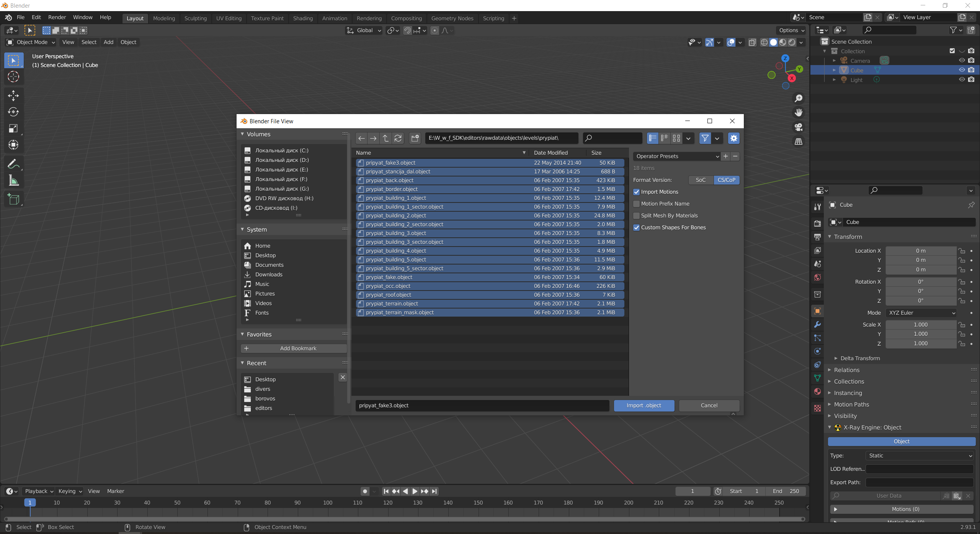
Task: Open the Operator Presets dropdown
Action: click(677, 156)
